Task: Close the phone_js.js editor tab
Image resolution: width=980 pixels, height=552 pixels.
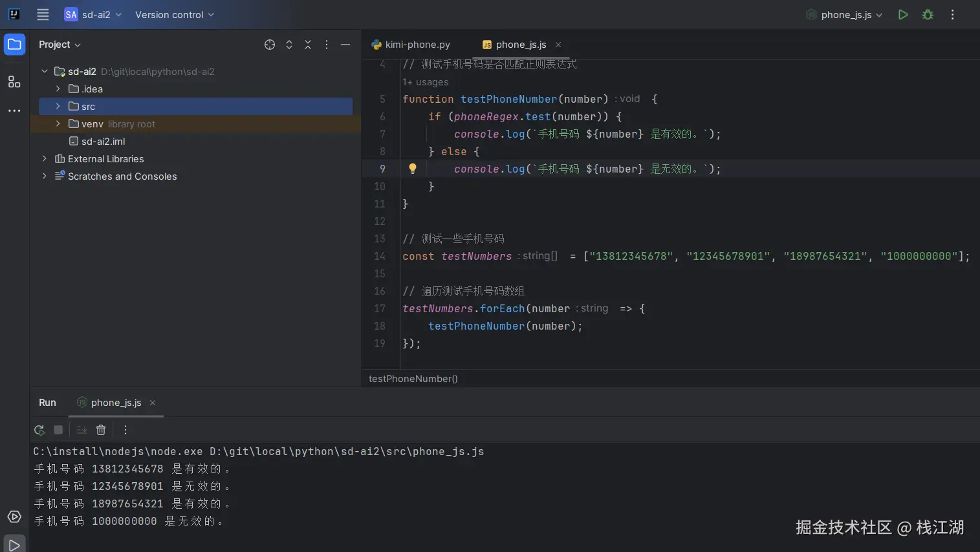Action: coord(558,45)
